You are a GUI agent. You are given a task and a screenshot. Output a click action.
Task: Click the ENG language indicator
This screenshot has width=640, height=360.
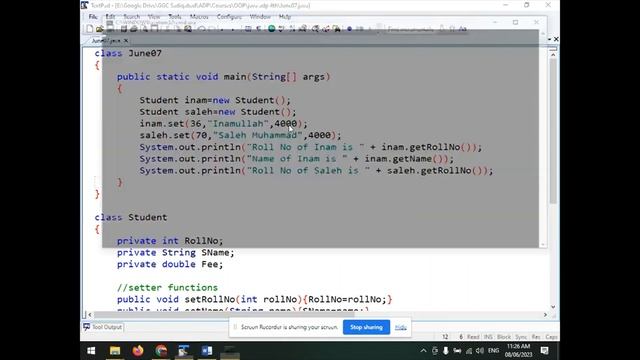(493, 351)
